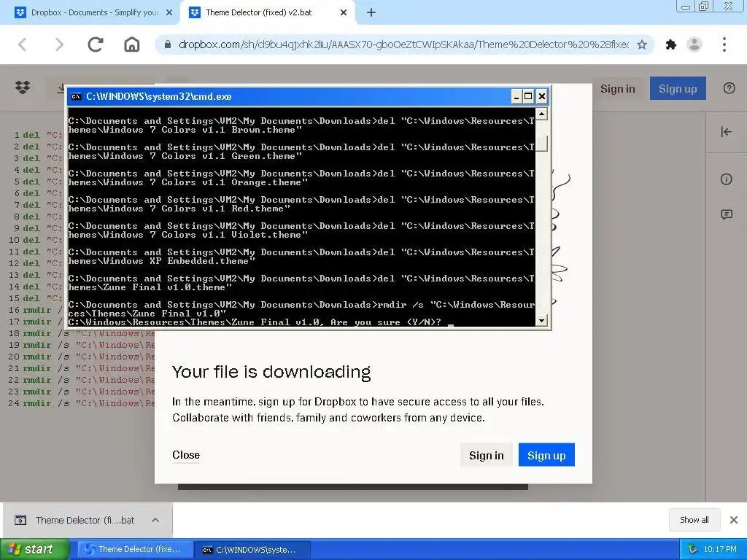Maximize the cmd.exe window
747x560 pixels.
click(528, 97)
